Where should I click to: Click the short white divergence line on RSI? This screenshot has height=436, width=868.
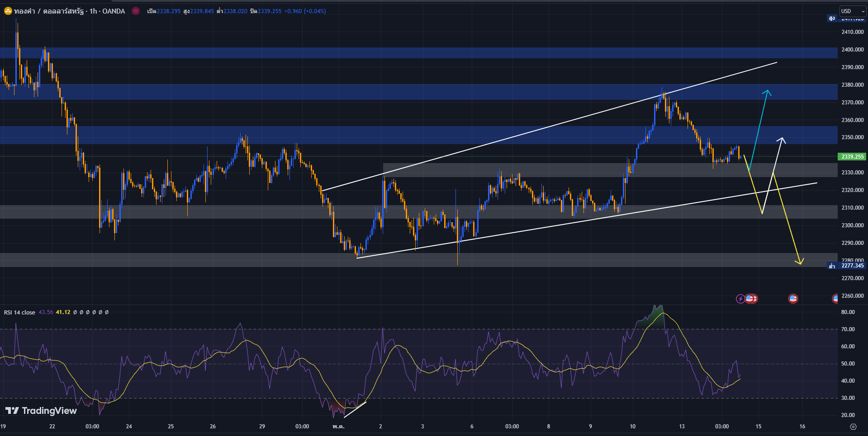[355, 409]
